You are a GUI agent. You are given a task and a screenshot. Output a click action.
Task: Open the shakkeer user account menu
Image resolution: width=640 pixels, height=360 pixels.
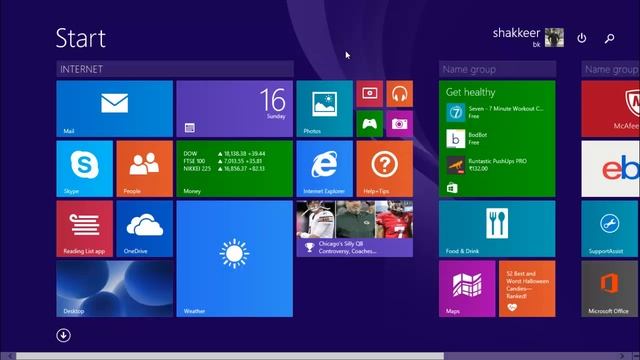[528, 37]
